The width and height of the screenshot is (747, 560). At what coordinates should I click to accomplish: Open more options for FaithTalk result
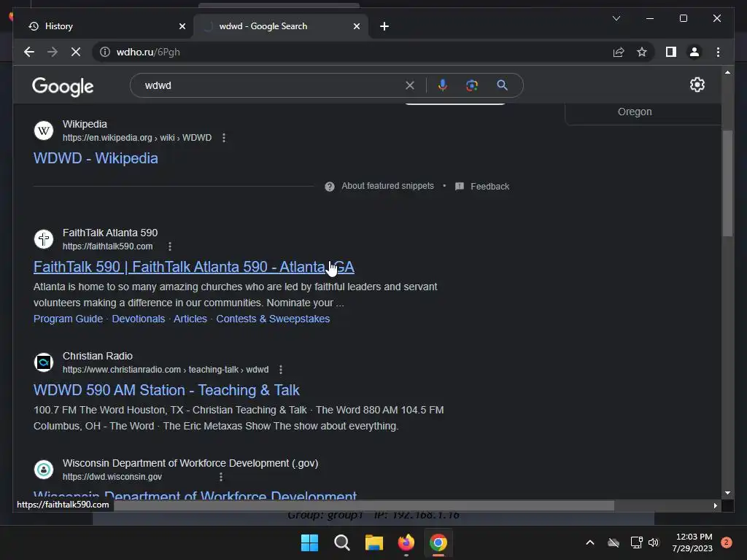170,246
